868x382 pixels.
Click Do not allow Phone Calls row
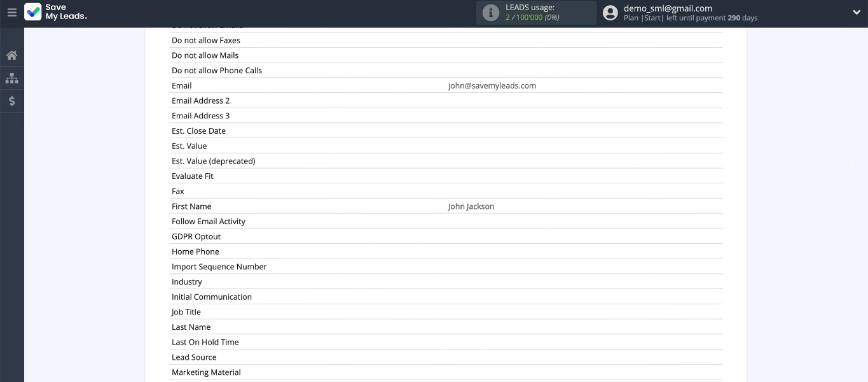tap(445, 71)
